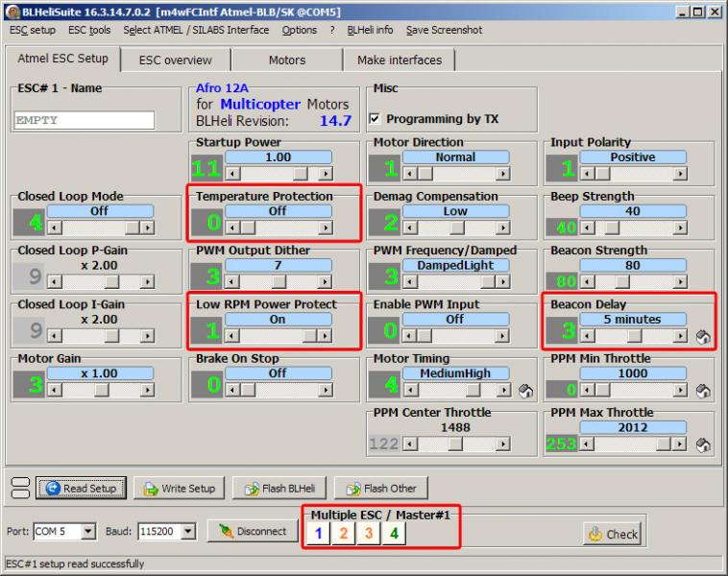Image resolution: width=728 pixels, height=576 pixels.
Task: Click the stacked toggle icon left of Read Setup
Action: [x=18, y=488]
